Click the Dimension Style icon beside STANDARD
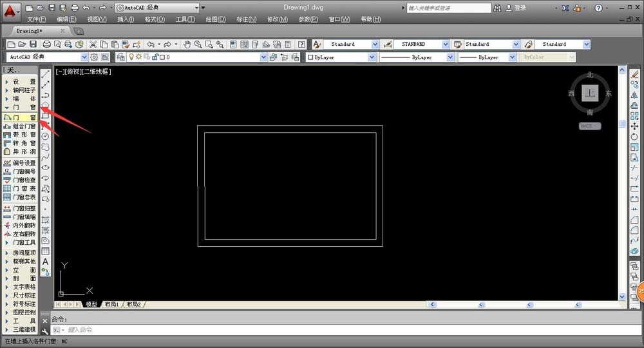Image resolution: width=644 pixels, height=348 pixels. click(x=387, y=44)
